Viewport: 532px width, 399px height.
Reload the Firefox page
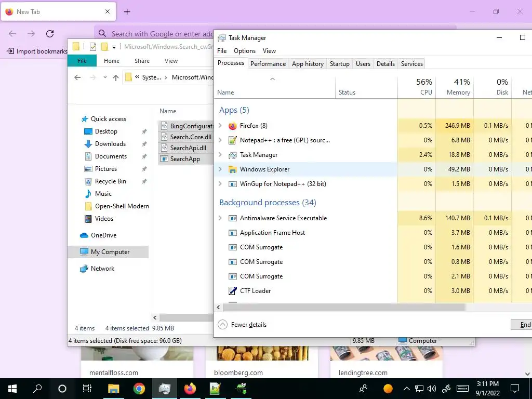click(x=50, y=34)
